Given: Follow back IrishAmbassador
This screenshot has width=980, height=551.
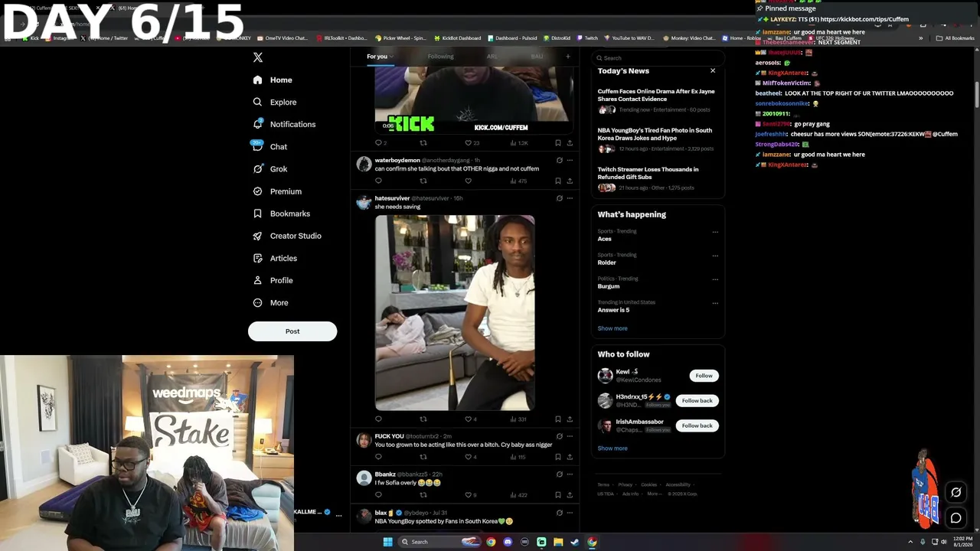Looking at the screenshot, I should (x=697, y=425).
